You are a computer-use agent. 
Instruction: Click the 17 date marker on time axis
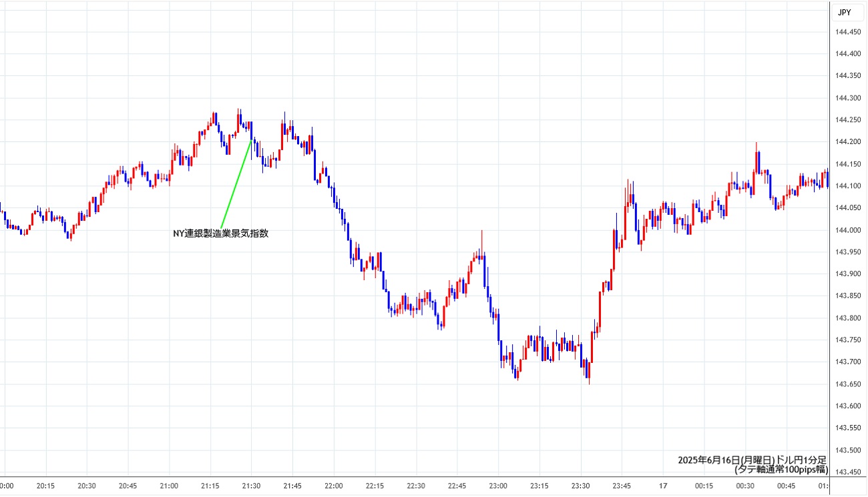click(x=662, y=486)
